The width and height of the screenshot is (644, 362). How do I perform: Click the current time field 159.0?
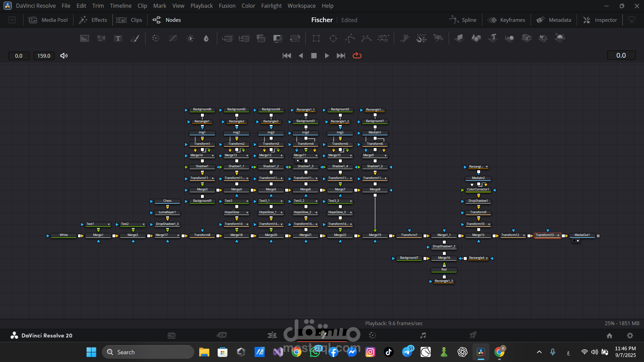tap(44, 56)
